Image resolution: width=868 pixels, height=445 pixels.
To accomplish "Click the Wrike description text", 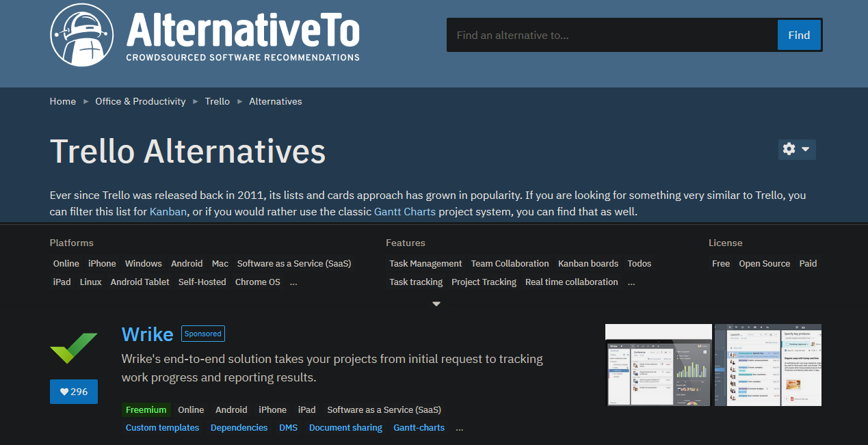I will [x=332, y=368].
